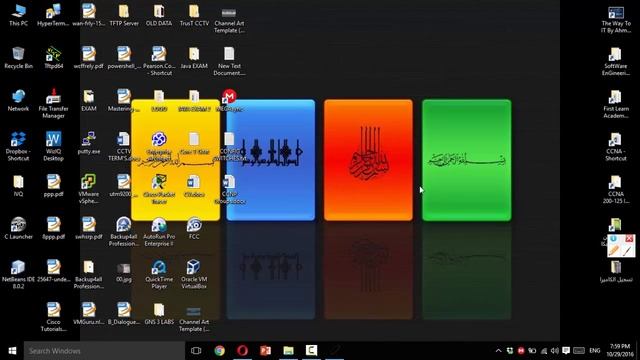Screen dimensions: 640x360
Task: Click the Search Windows box
Action: click(x=104, y=351)
